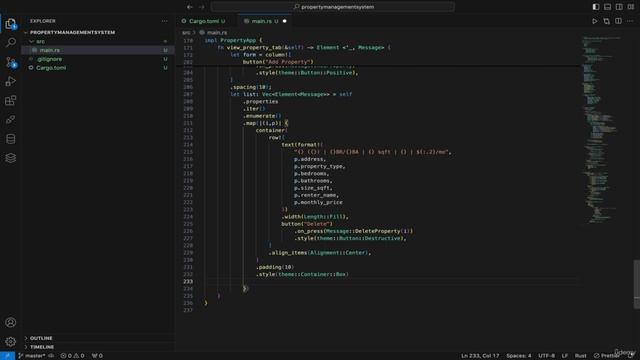
Task: Change language mode from Rust
Action: pos(580,356)
